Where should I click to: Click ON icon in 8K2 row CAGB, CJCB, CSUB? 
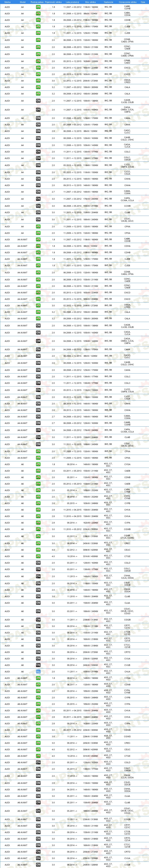click(x=38, y=101)
